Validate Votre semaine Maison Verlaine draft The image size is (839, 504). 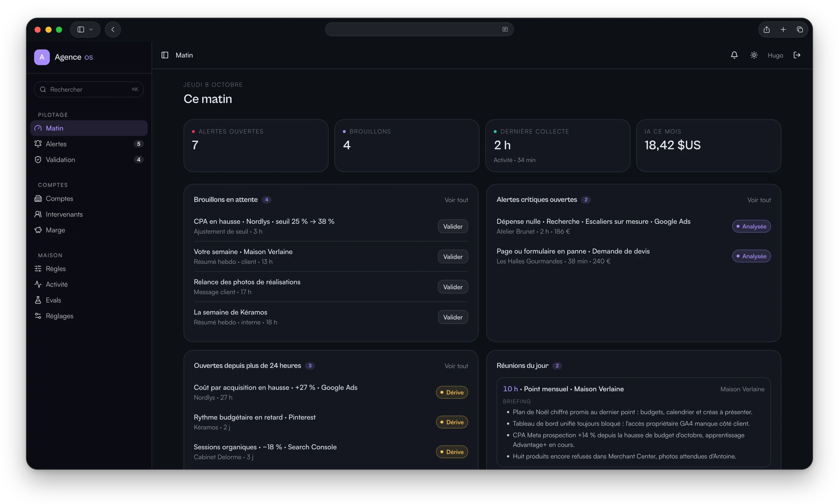[x=453, y=256]
